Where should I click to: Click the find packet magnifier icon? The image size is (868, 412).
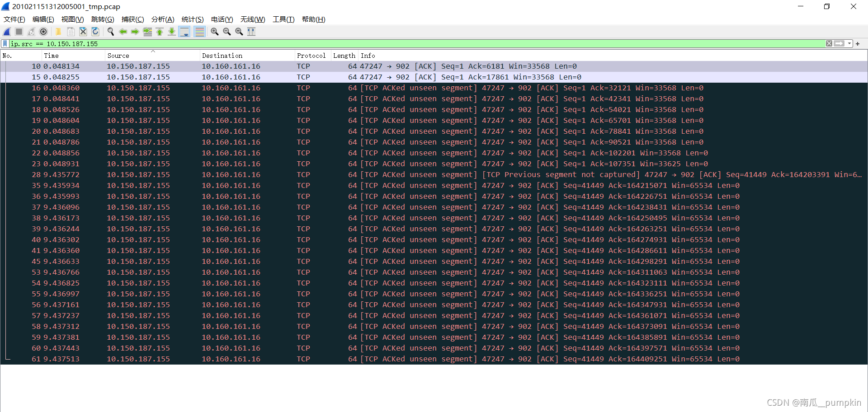click(x=111, y=32)
